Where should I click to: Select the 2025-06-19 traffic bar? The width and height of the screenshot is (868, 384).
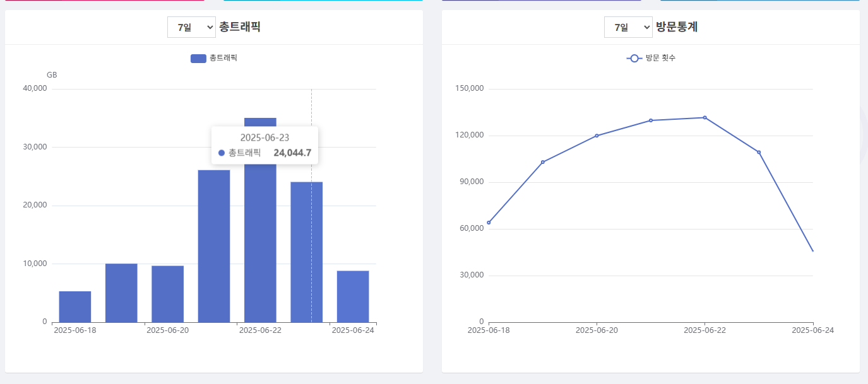pyautogui.click(x=121, y=293)
